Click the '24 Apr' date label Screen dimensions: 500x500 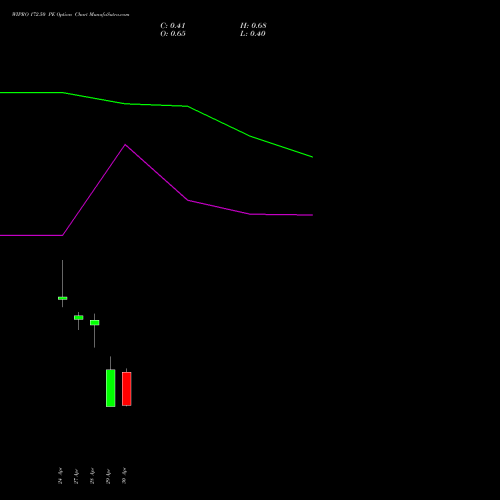click(60, 476)
